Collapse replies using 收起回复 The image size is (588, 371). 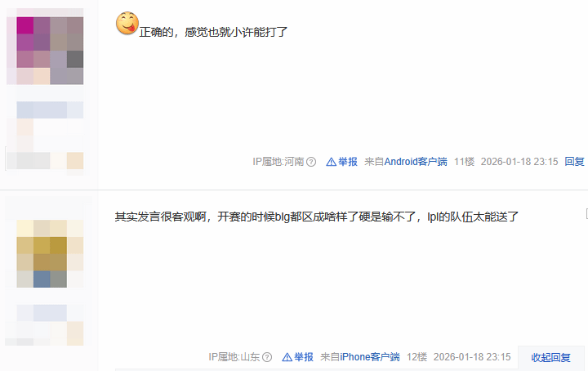pos(551,357)
